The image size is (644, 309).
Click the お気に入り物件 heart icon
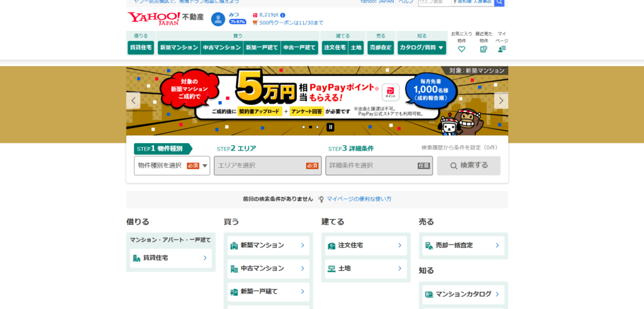tap(462, 49)
